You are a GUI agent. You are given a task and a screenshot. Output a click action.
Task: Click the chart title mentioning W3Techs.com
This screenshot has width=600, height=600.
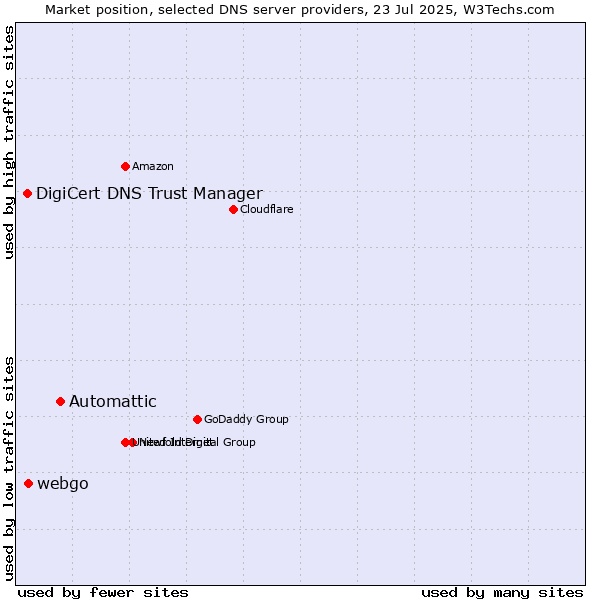pyautogui.click(x=300, y=10)
